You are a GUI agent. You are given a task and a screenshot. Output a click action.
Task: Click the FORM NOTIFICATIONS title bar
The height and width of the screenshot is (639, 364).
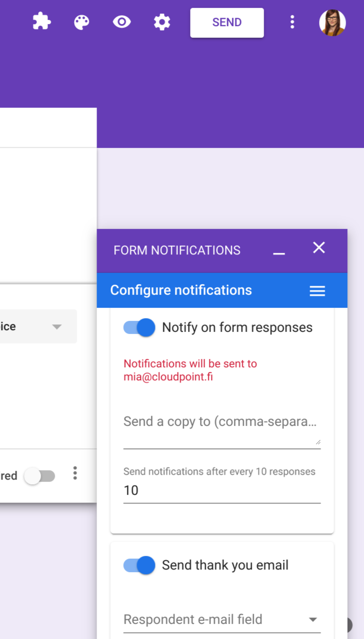point(177,250)
